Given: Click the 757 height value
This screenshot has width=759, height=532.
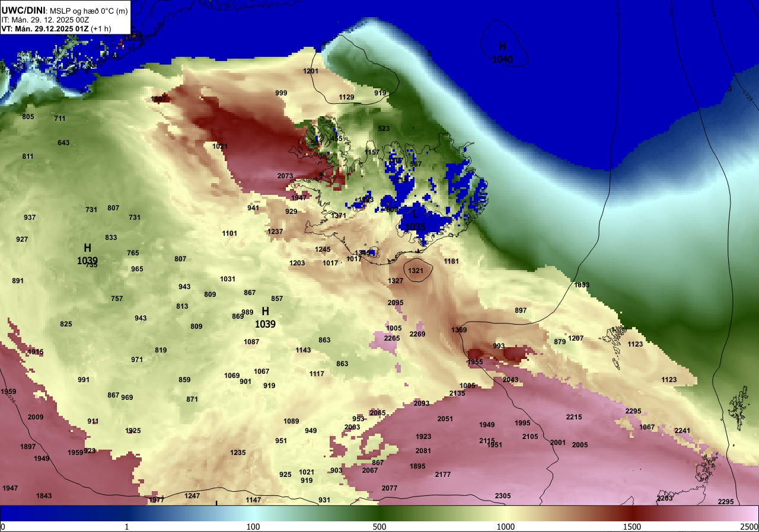Looking at the screenshot, I should coord(117,299).
